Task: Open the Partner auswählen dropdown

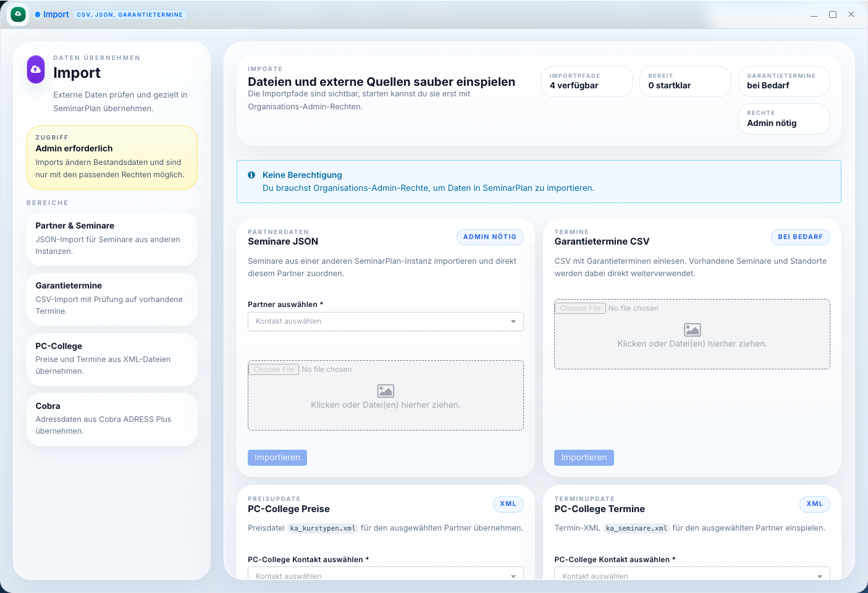Action: 386,321
